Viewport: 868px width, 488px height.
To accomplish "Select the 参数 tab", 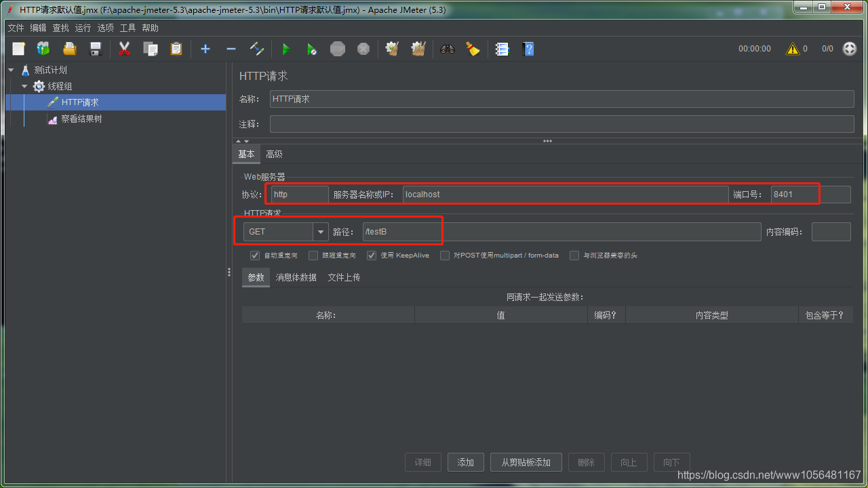I will coord(256,277).
